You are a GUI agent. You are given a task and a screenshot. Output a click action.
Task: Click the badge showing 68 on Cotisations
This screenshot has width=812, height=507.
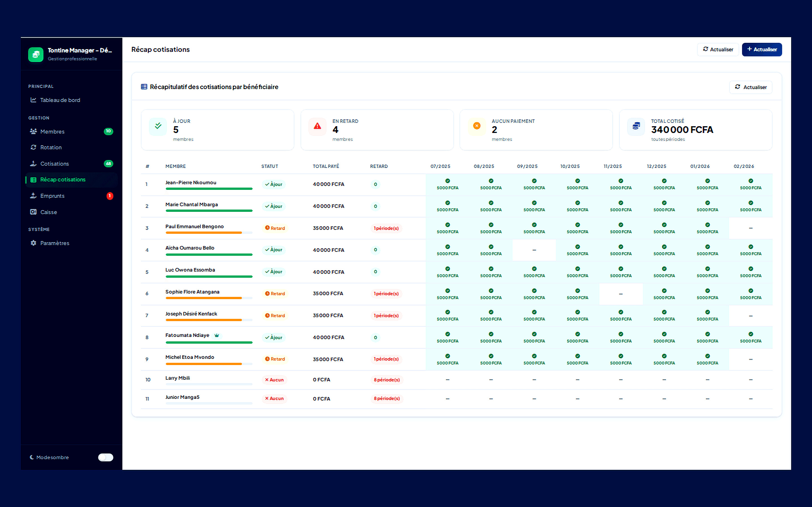point(108,163)
